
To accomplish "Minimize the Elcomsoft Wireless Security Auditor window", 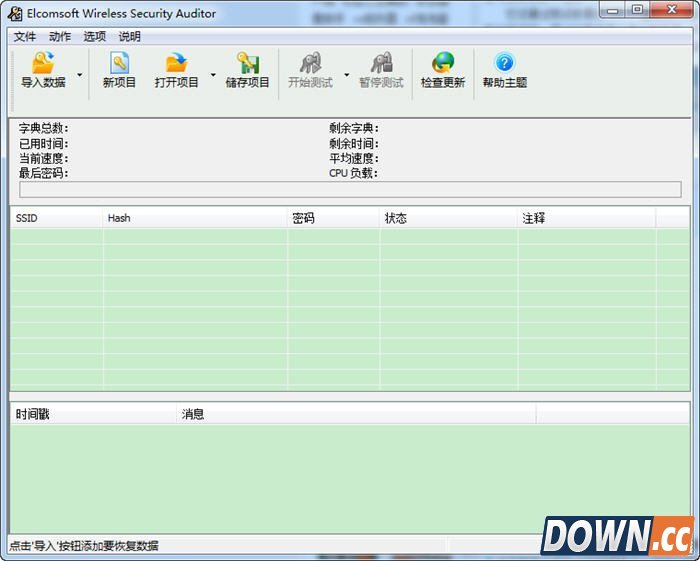I will 612,10.
